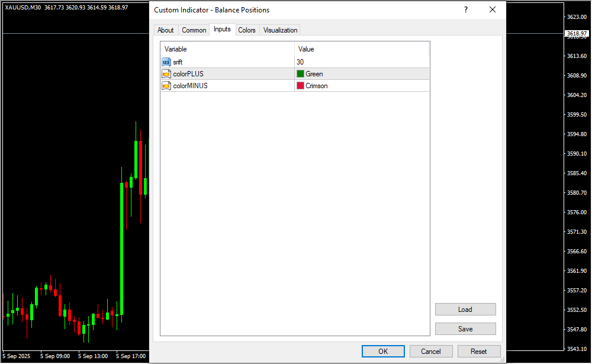Click the question mark help button

pyautogui.click(x=466, y=10)
